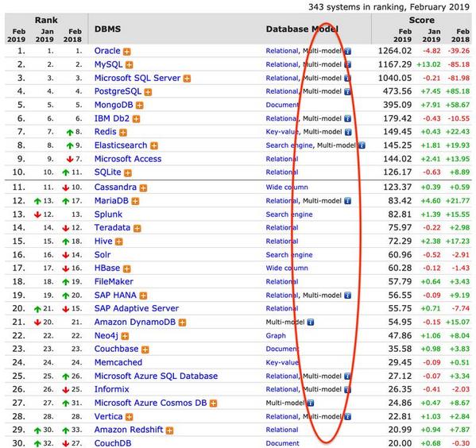Click the DBMS column header

[107, 29]
